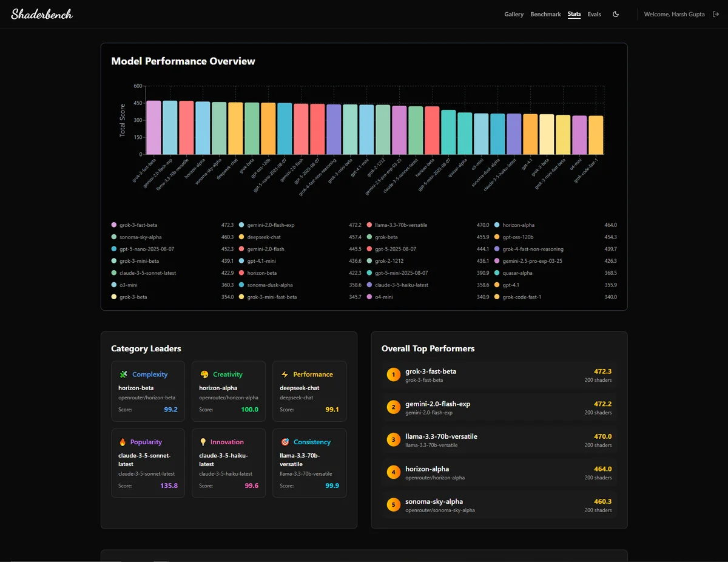This screenshot has width=728, height=562.
Task: Click the Consistency target icon
Action: 285,442
